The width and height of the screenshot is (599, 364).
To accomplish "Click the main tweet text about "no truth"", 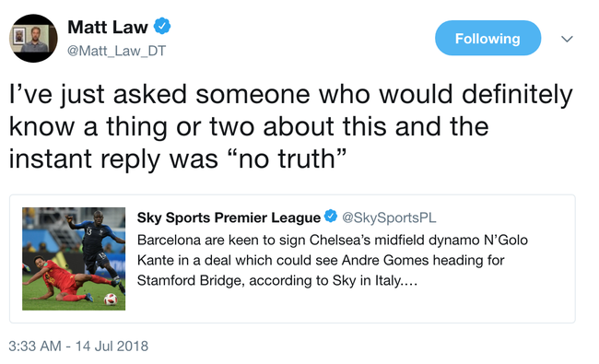I will coord(290,127).
